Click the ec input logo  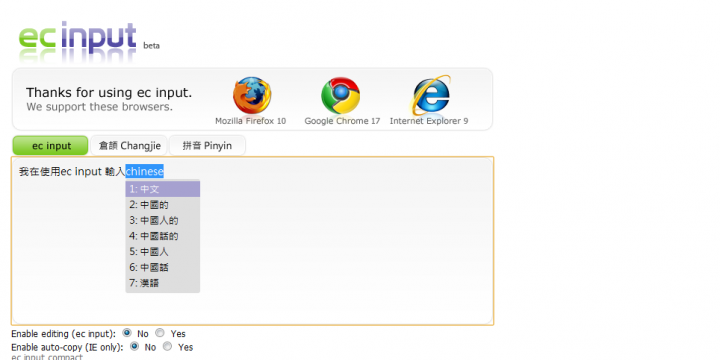click(78, 40)
